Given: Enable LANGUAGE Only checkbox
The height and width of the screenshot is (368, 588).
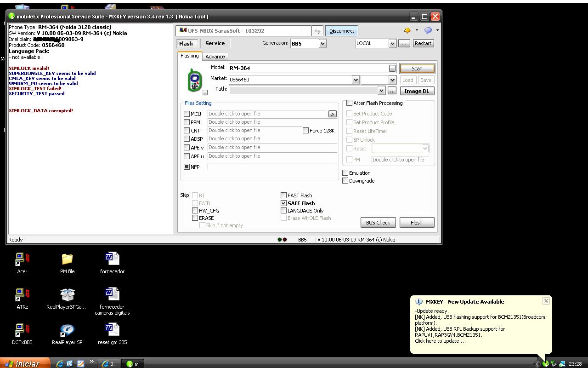Looking at the screenshot, I should click(283, 211).
